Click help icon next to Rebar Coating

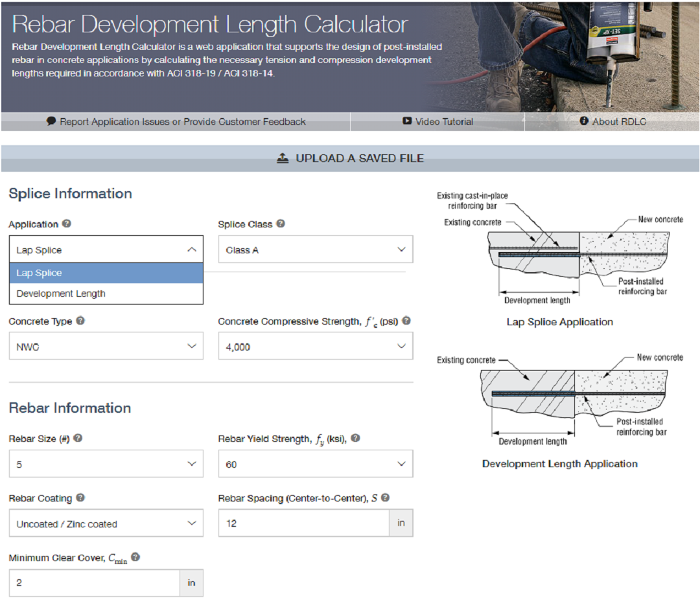pos(80,498)
